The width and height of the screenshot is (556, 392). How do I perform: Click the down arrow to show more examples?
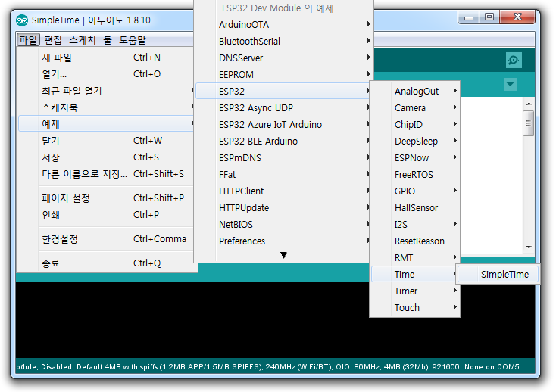click(x=283, y=255)
